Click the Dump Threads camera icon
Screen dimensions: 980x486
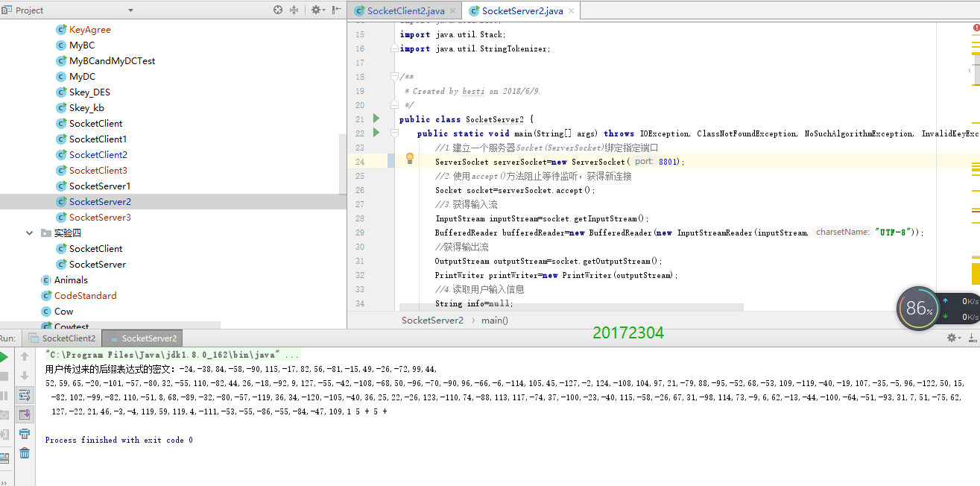[3, 415]
